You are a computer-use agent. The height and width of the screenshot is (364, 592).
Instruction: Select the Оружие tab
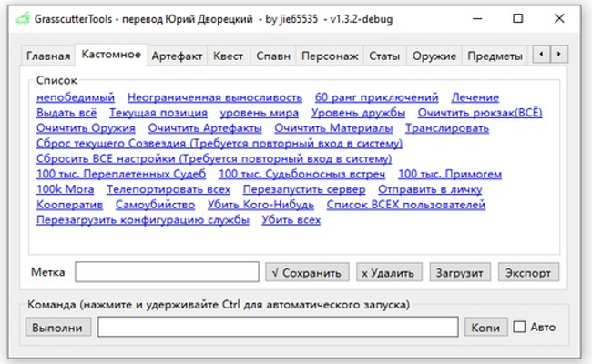(x=434, y=56)
